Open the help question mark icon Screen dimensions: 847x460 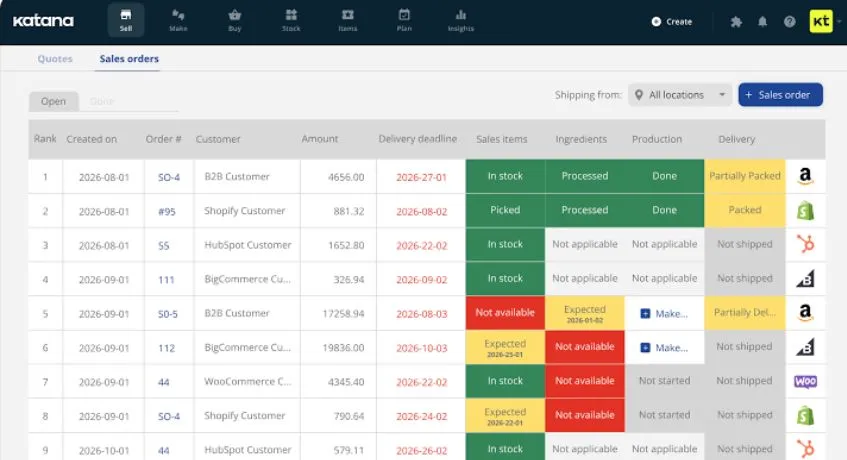[789, 22]
